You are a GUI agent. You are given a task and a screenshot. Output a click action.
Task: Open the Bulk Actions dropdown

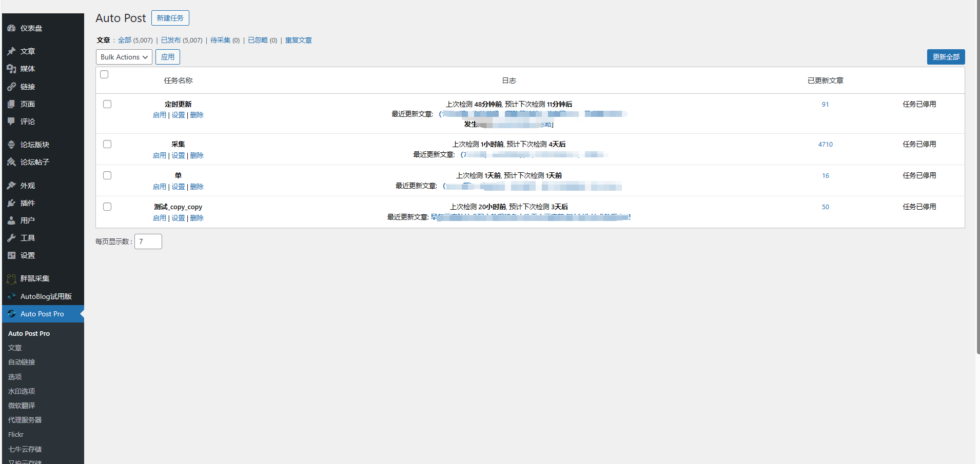point(123,57)
